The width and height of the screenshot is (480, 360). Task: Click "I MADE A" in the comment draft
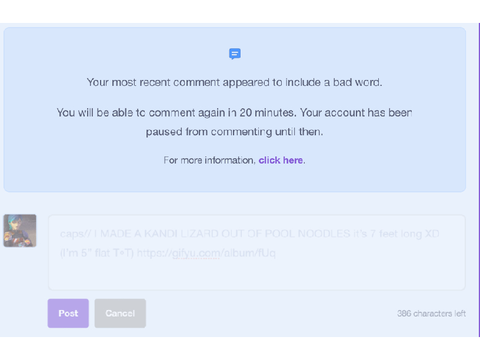(117, 234)
